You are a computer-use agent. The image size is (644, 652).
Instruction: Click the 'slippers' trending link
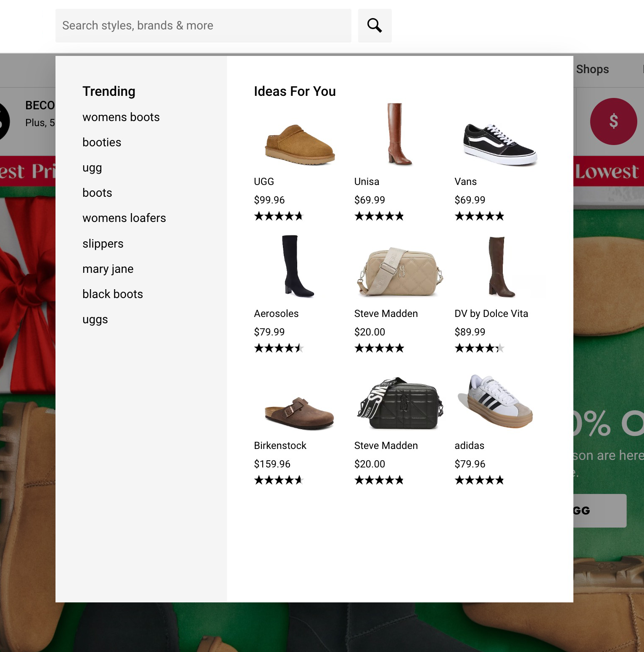point(103,243)
